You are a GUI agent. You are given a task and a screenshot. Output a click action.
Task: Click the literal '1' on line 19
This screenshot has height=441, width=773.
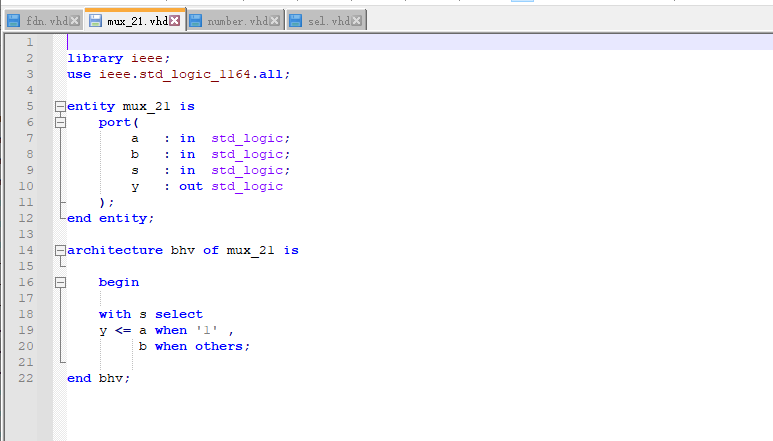tap(207, 330)
